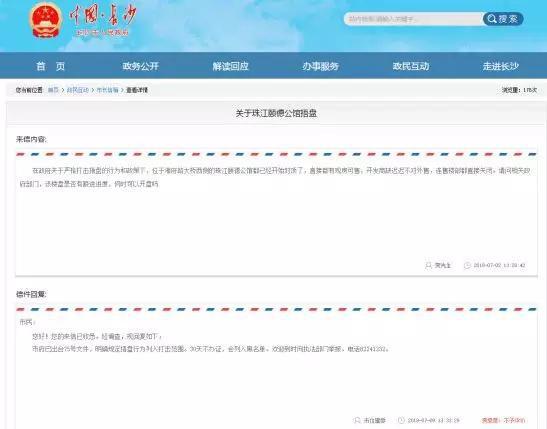Click the reply line starting 您好
Image resolution: width=547 pixels, height=429 pixels.
tap(97, 337)
